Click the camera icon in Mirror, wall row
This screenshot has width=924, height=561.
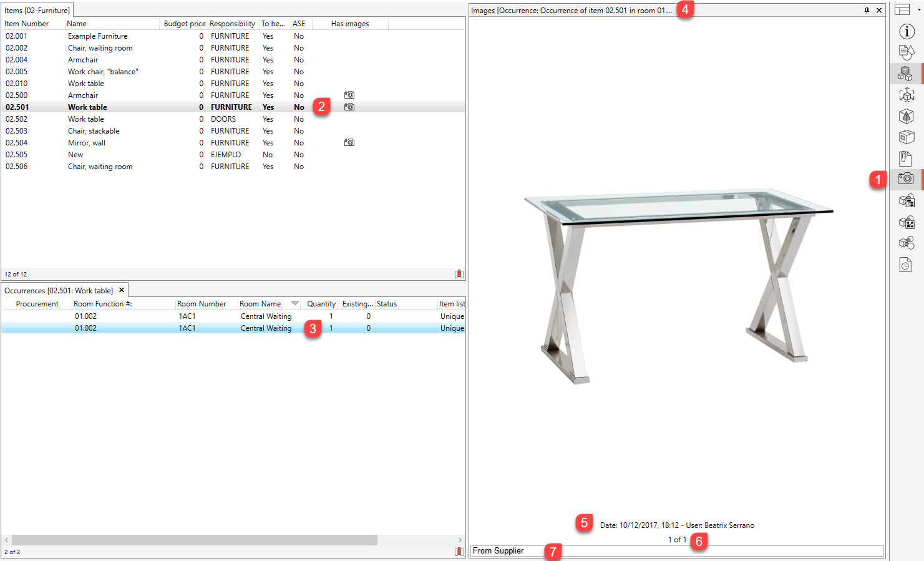pyautogui.click(x=349, y=143)
